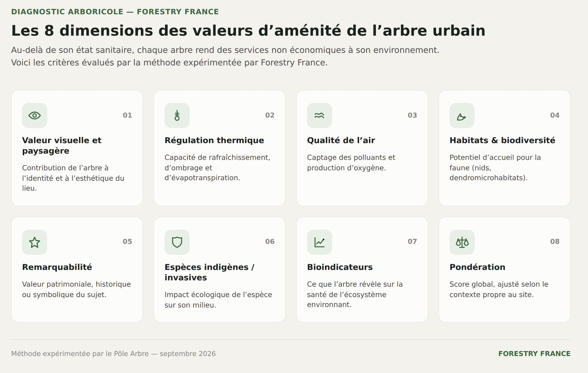Image resolution: width=588 pixels, height=373 pixels.
Task: Select the Régulation thermique card title
Action: click(214, 140)
